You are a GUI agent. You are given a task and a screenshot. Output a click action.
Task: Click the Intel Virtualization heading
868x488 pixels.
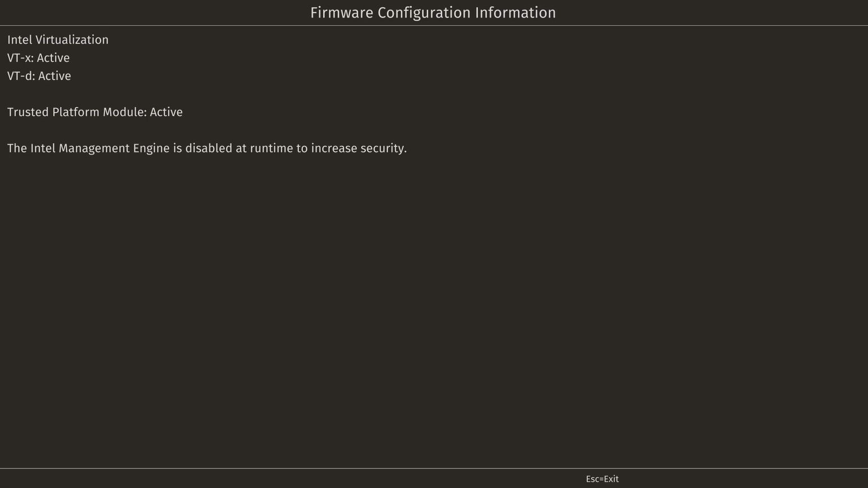pos(58,40)
